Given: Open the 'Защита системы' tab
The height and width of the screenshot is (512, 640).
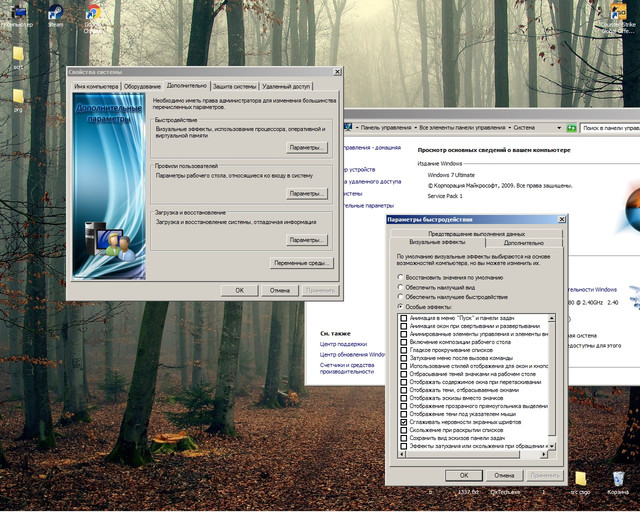Looking at the screenshot, I should point(235,87).
